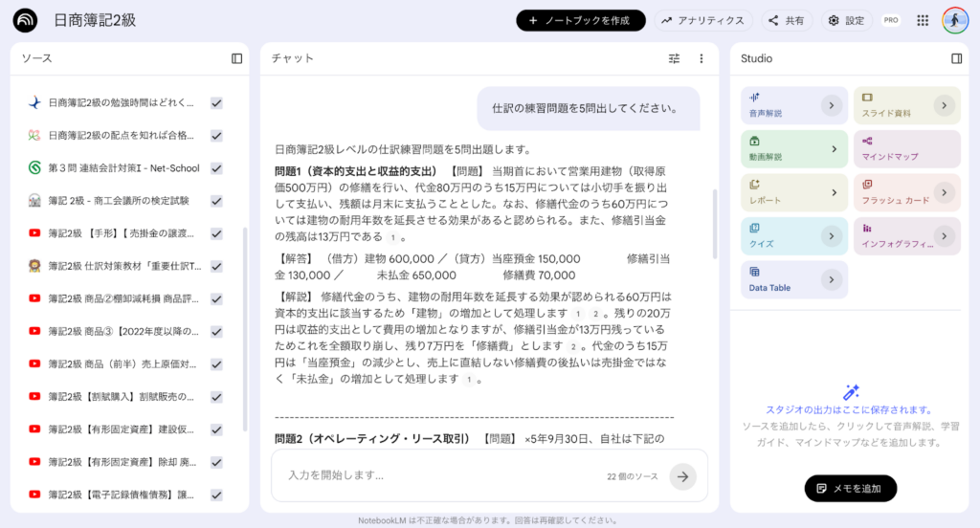Uncheck source 簿記2級 仕訳対策教材

216,266
